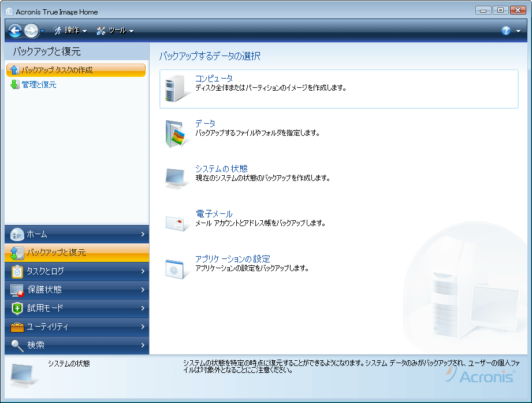
Task: Click the Acronis True Image Home title bar icon
Action: coord(9,12)
